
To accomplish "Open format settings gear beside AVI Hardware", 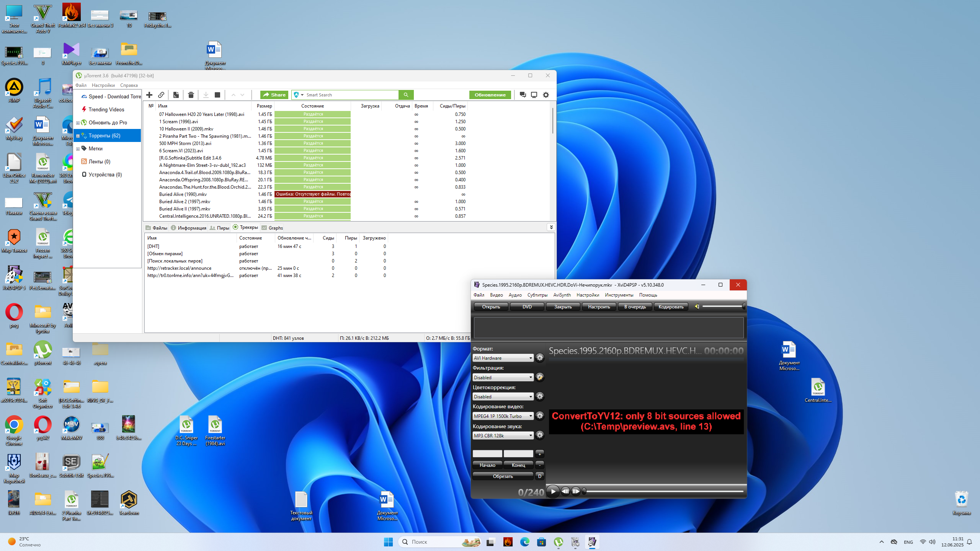I will (540, 358).
